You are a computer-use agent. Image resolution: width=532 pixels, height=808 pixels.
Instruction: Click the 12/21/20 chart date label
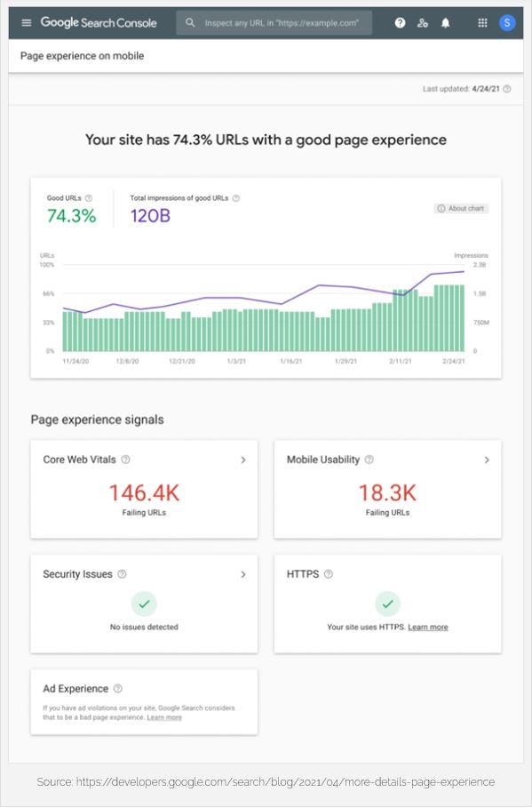[182, 361]
